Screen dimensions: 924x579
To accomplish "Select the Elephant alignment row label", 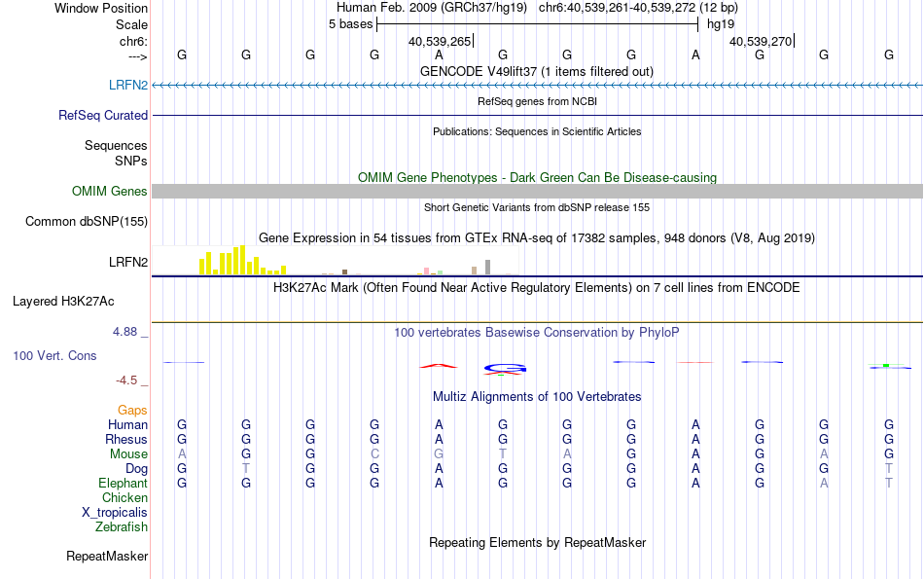I will (x=124, y=483).
